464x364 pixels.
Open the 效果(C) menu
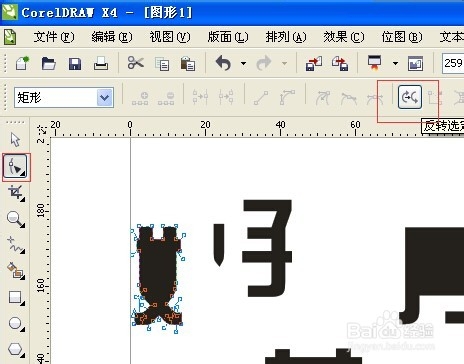click(x=344, y=37)
